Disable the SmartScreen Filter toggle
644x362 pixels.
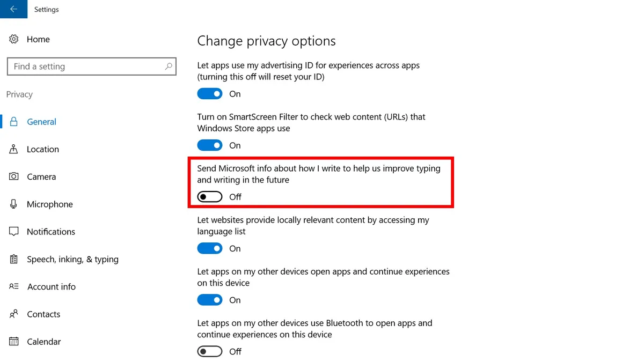coord(210,145)
